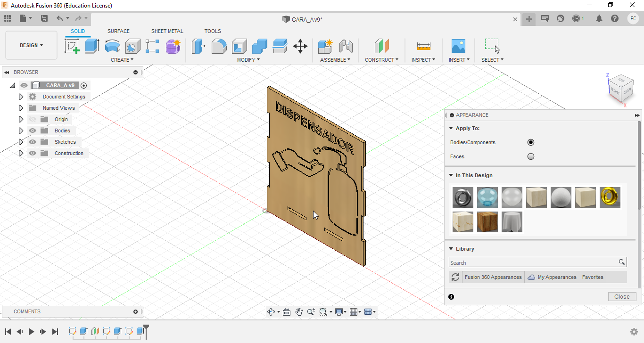Create a New Component
Screen dimensions: 644x343
tap(325, 46)
